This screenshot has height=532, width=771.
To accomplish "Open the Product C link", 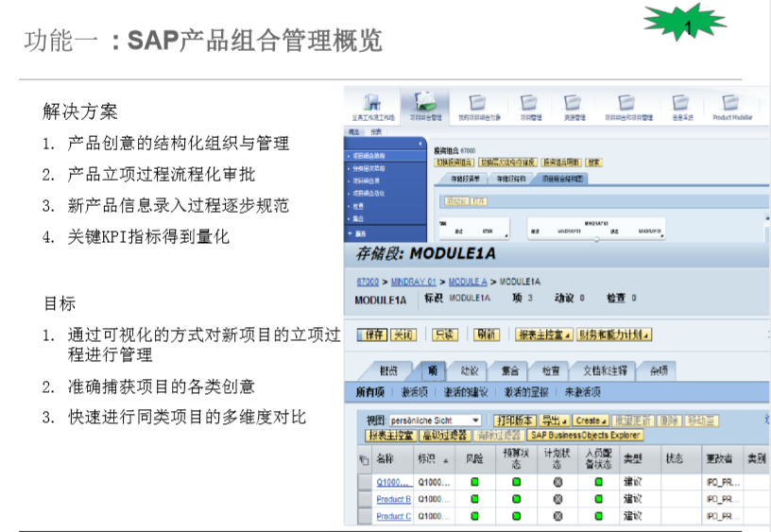I will click(393, 516).
